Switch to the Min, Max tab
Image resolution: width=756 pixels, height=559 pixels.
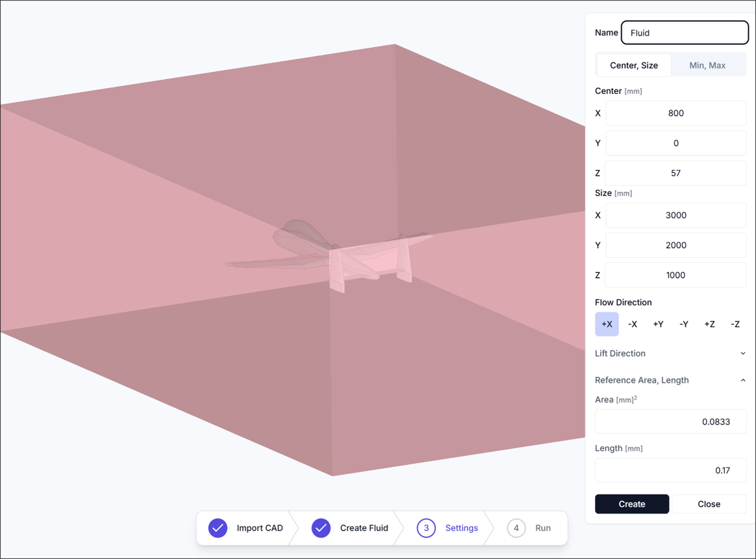tap(707, 65)
